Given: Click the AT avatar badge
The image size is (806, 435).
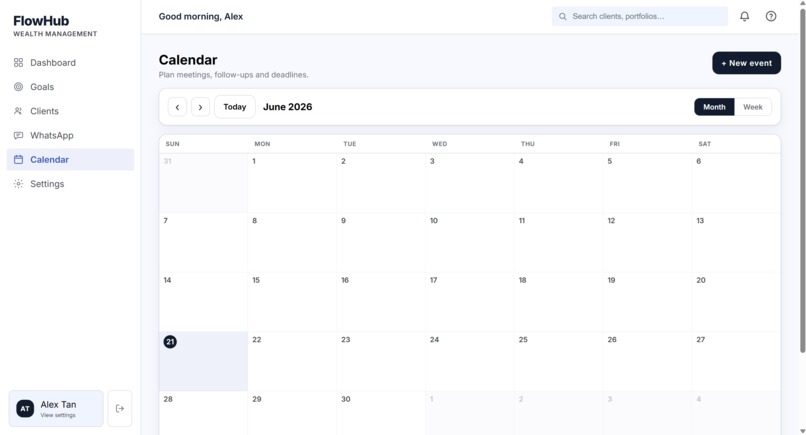Looking at the screenshot, I should click(25, 408).
